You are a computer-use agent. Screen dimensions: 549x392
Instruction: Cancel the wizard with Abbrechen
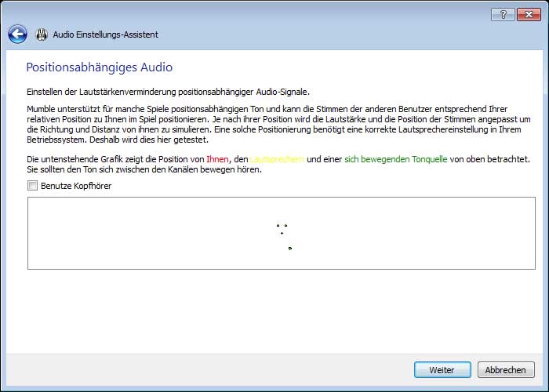[506, 369]
